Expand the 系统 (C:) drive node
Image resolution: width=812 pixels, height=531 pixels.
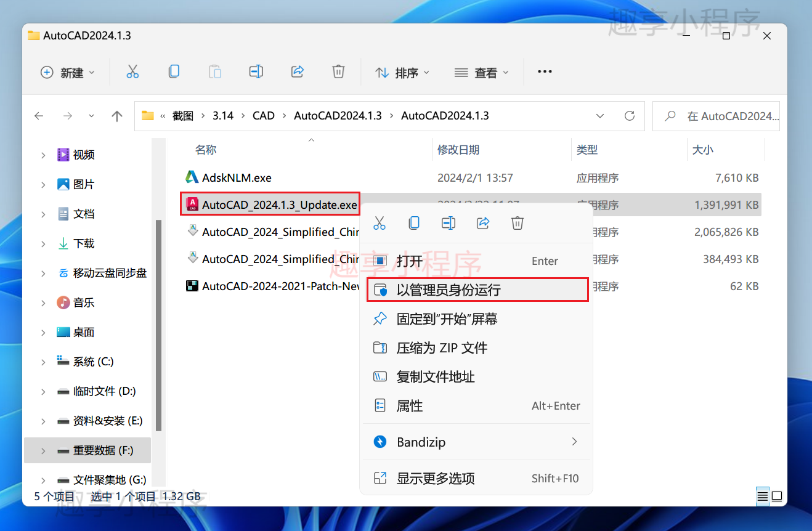tap(43, 362)
